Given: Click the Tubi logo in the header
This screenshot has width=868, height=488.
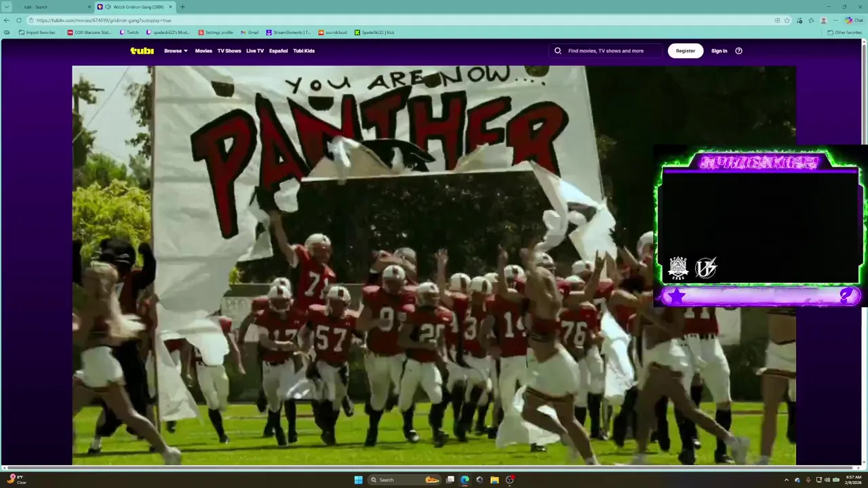Looking at the screenshot, I should (x=142, y=51).
